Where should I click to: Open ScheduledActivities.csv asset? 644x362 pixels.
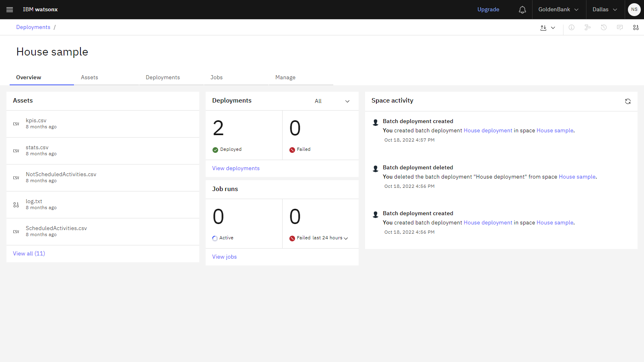tap(56, 228)
